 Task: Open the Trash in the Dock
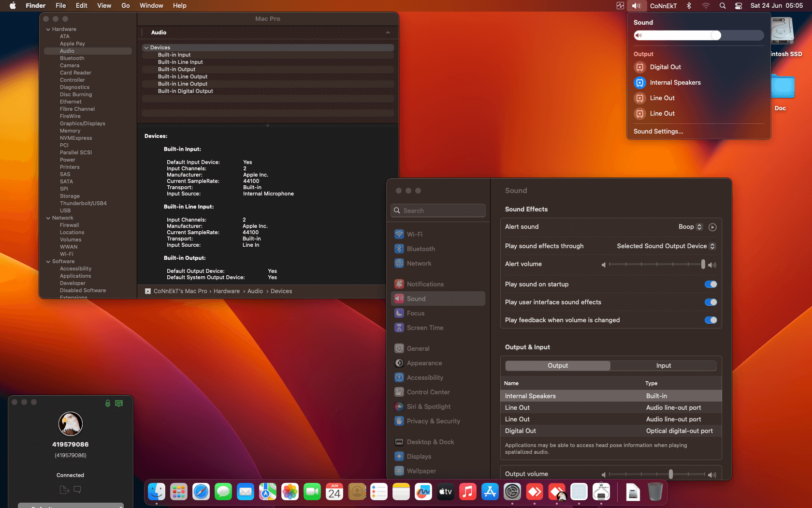tap(655, 492)
